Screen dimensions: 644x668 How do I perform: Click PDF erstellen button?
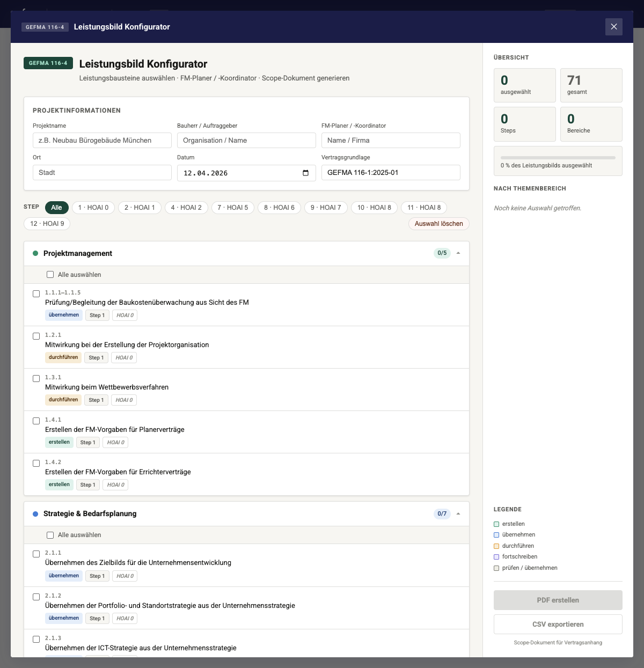(x=558, y=600)
